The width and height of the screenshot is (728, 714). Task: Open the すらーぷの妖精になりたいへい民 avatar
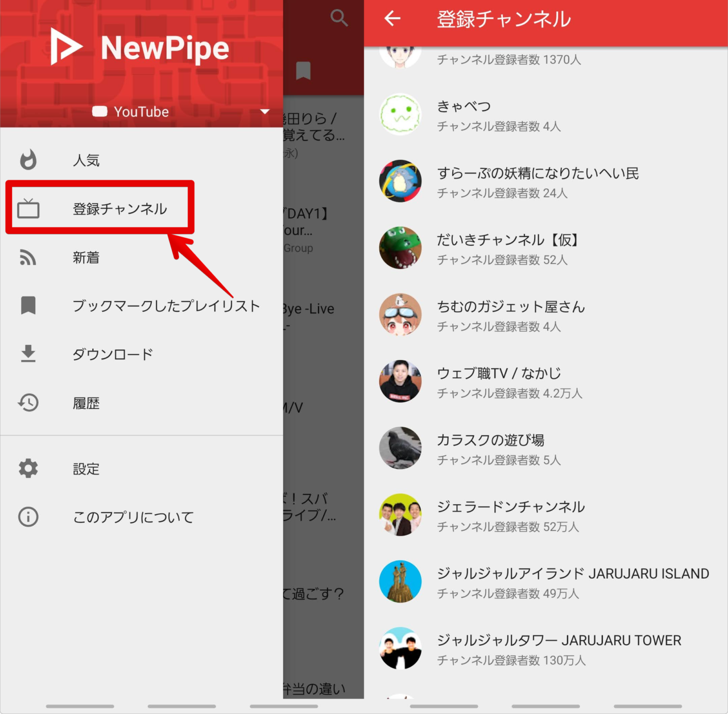(x=400, y=181)
